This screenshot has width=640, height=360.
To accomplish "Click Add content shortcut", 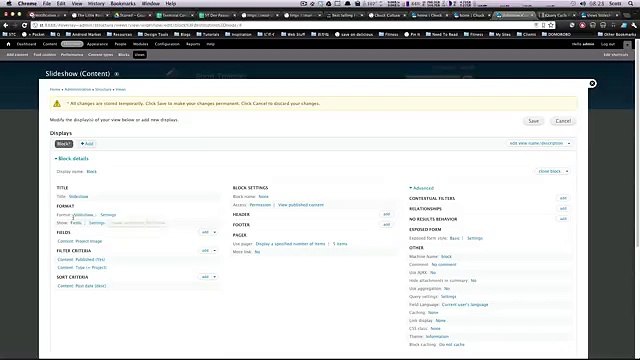I will (x=17, y=54).
